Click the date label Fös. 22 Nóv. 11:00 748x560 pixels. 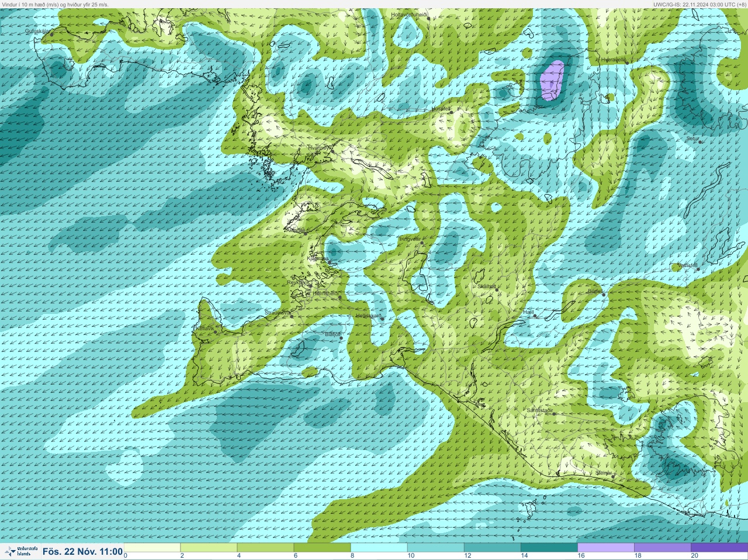tap(82, 551)
